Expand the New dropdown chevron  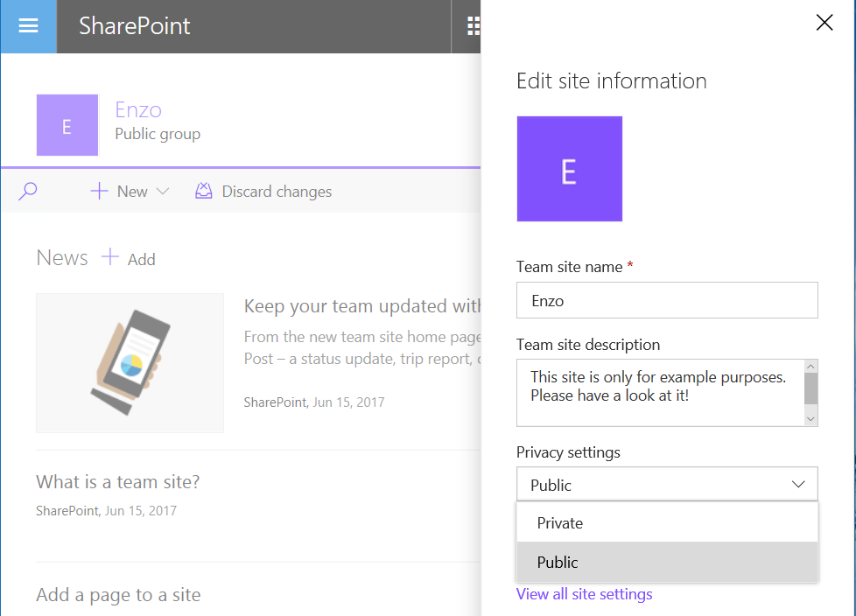[162, 191]
